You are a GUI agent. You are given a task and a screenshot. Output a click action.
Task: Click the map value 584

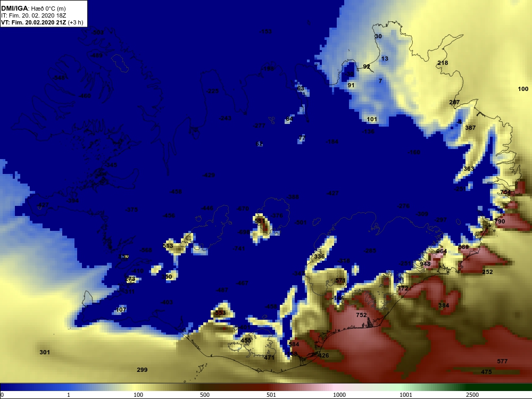point(294,344)
